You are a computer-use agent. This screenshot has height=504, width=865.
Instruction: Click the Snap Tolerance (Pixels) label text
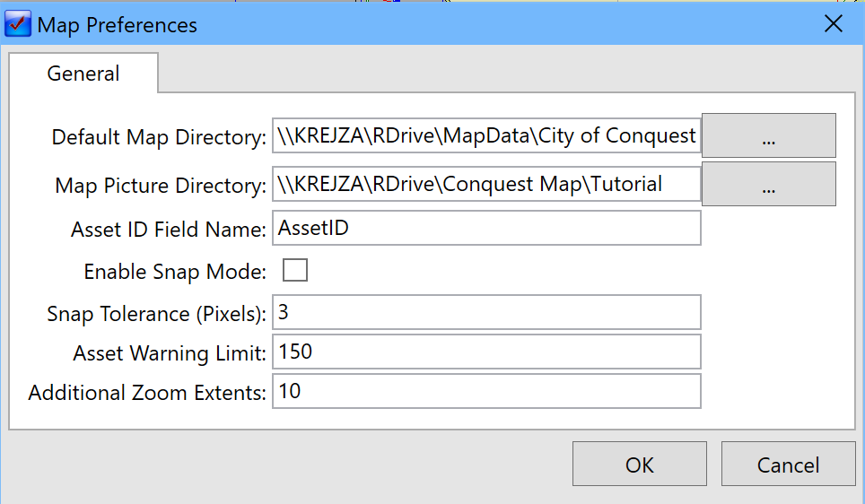[156, 314]
